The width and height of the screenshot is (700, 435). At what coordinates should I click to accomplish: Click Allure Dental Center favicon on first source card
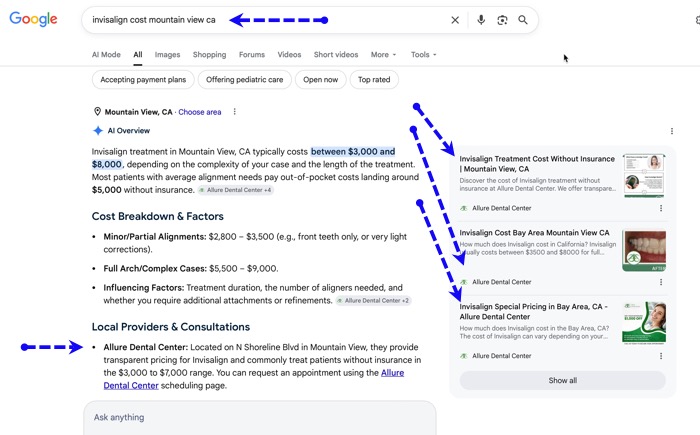(464, 208)
